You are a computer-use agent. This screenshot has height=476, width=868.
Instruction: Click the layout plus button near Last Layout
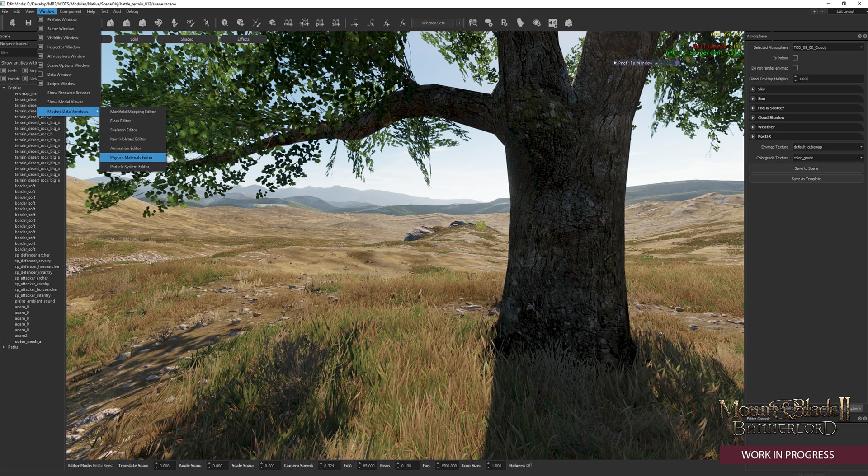click(x=814, y=11)
